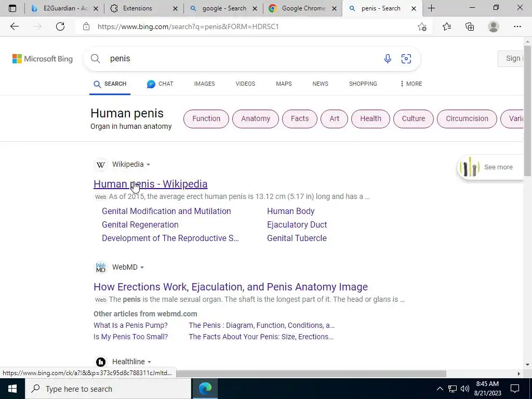
Task: Open the notification center icon
Action: (x=515, y=389)
